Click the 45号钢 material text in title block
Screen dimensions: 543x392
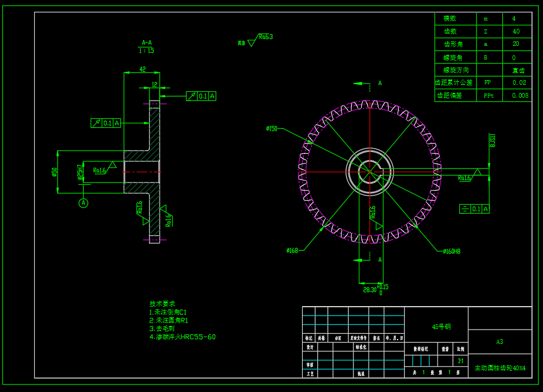click(441, 326)
